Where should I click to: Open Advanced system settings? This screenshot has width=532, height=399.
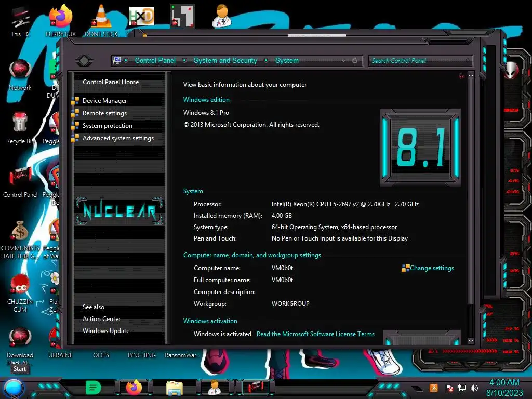[x=118, y=138]
